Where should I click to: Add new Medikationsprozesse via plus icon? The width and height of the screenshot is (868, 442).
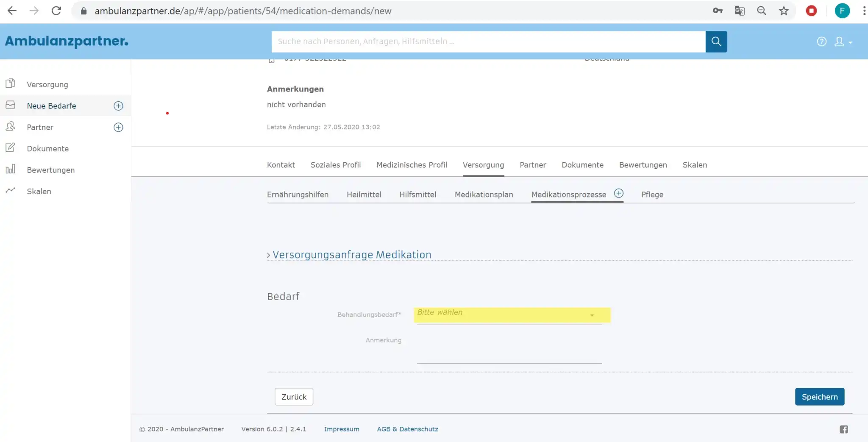pyautogui.click(x=619, y=193)
